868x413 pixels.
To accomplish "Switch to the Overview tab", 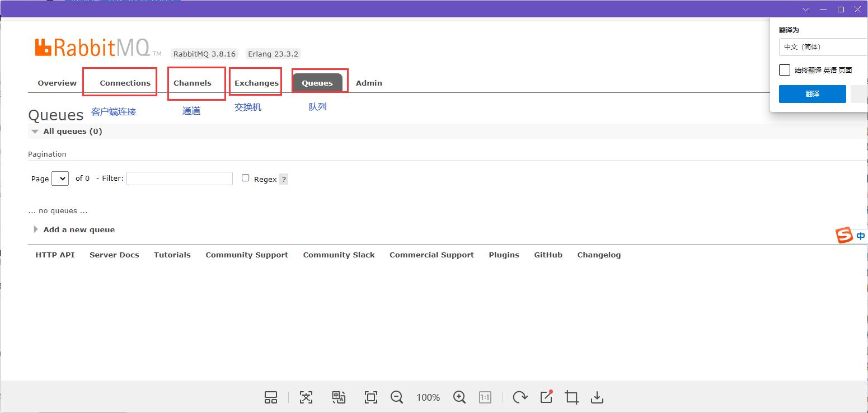I will point(57,83).
